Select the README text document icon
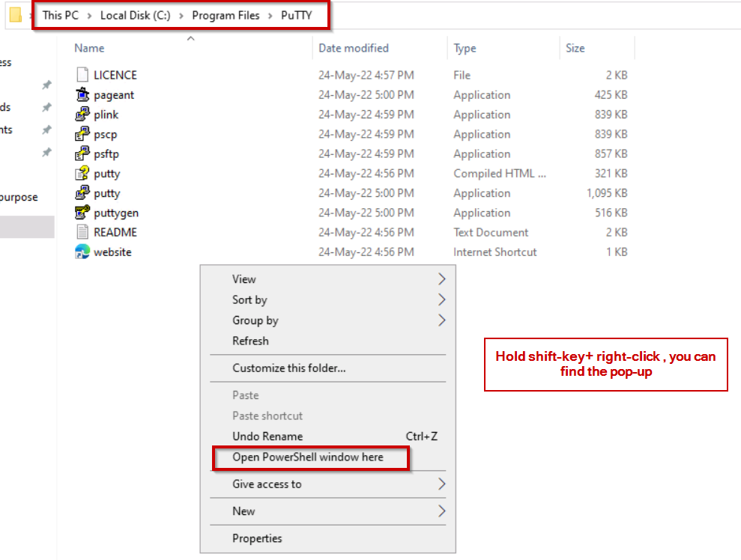 (82, 232)
